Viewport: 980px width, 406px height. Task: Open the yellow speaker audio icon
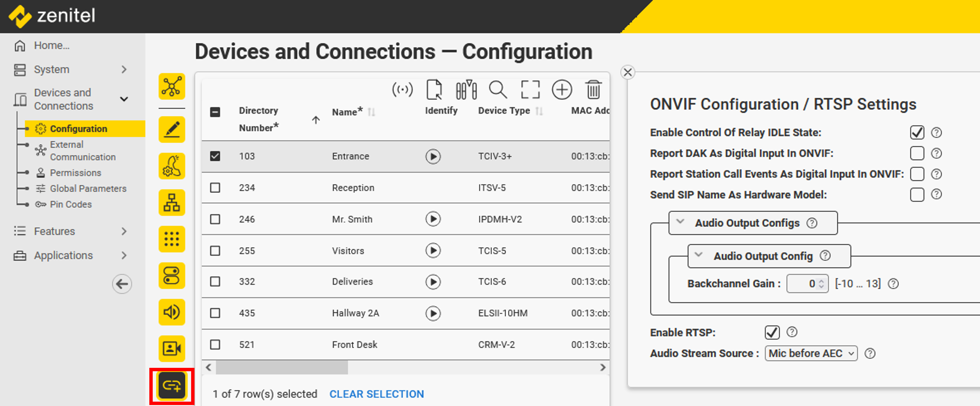(x=172, y=312)
